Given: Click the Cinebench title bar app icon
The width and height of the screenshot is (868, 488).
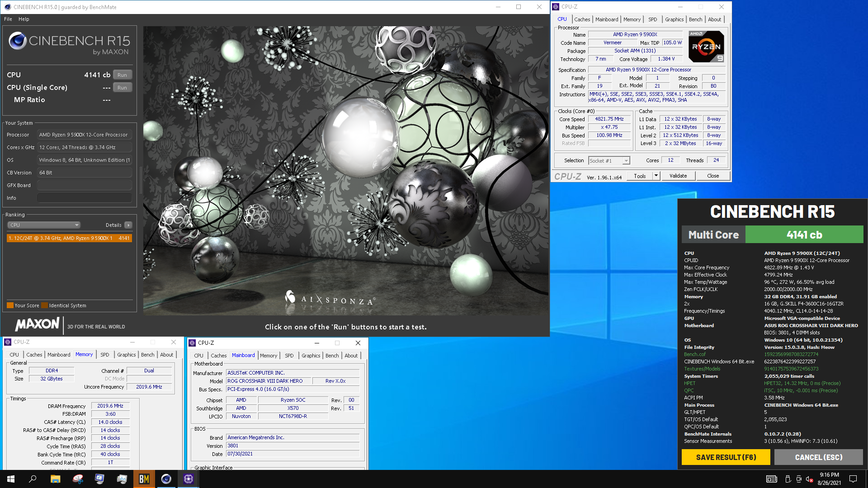Looking at the screenshot, I should (x=7, y=7).
